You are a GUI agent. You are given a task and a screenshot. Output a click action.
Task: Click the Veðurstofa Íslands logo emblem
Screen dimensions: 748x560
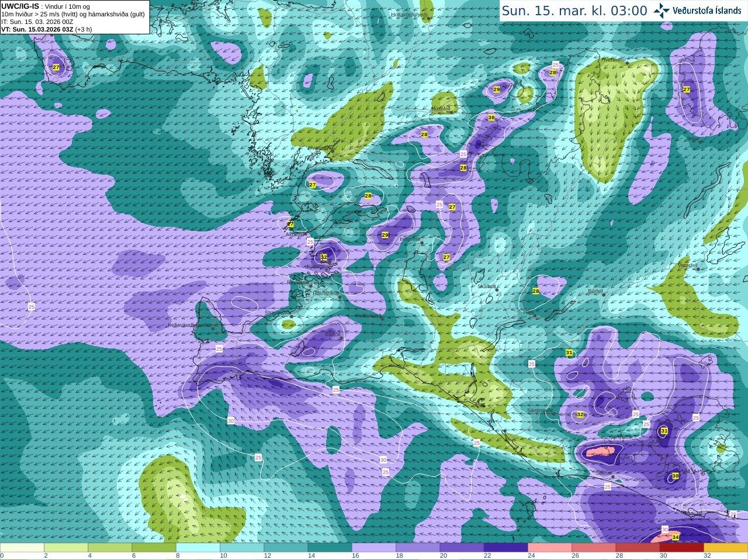662,11
